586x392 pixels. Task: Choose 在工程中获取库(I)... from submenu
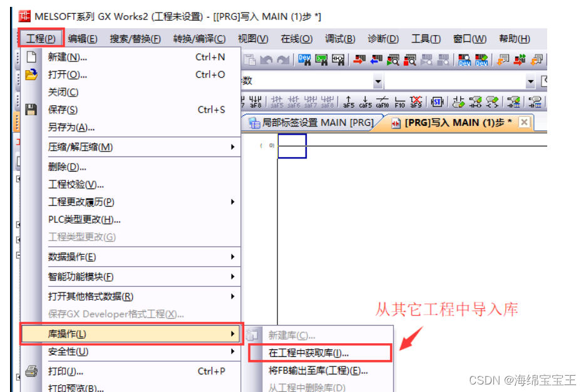(x=321, y=353)
